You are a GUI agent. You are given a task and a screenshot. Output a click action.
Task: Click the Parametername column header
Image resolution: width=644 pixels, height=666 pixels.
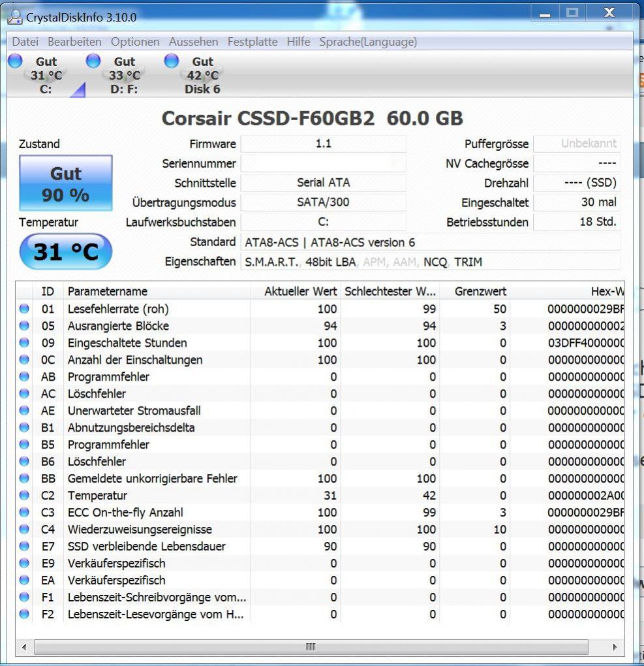[157, 291]
